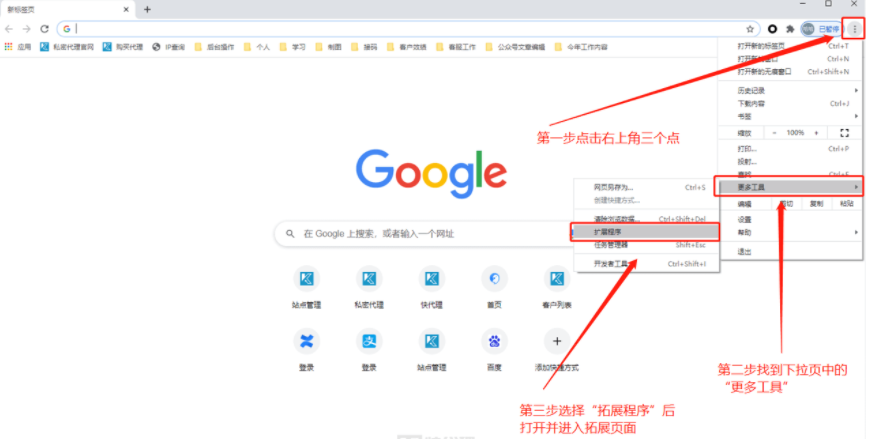Open the 客户列表 shortcut tile

click(x=557, y=287)
